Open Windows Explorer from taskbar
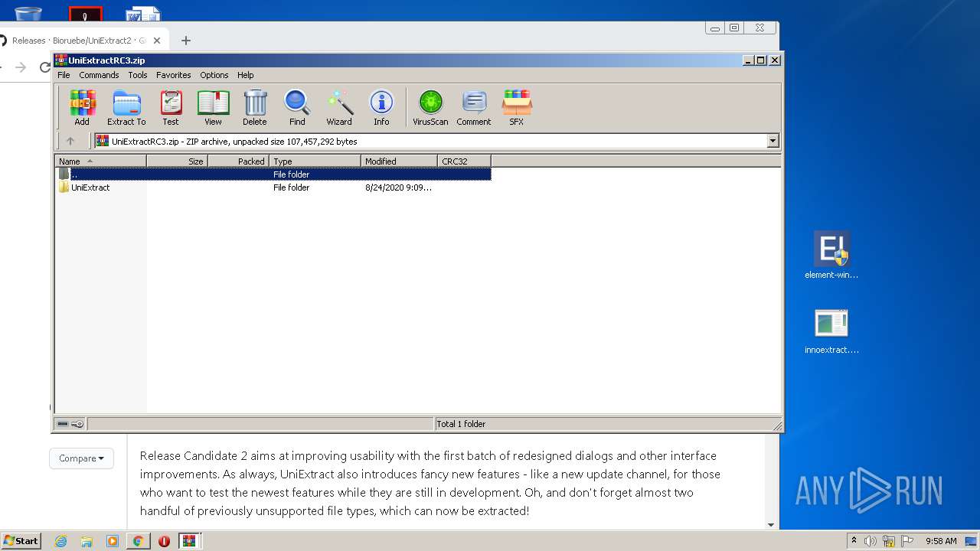The image size is (980, 551). pyautogui.click(x=87, y=541)
